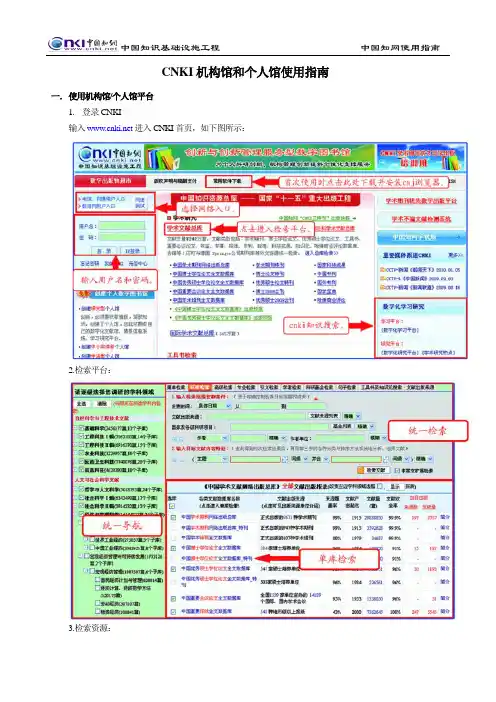Click the 用户名 input field
This screenshot has height=702, width=496.
pos(122,226)
